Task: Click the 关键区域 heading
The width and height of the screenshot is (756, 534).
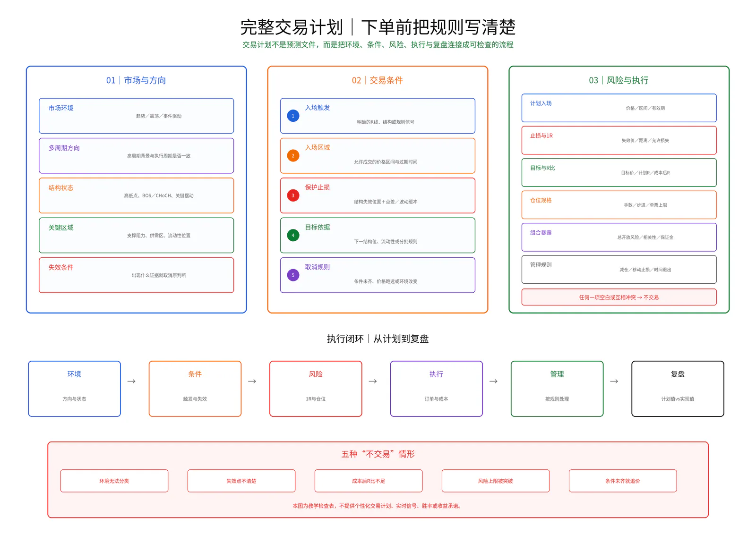Action: point(61,228)
